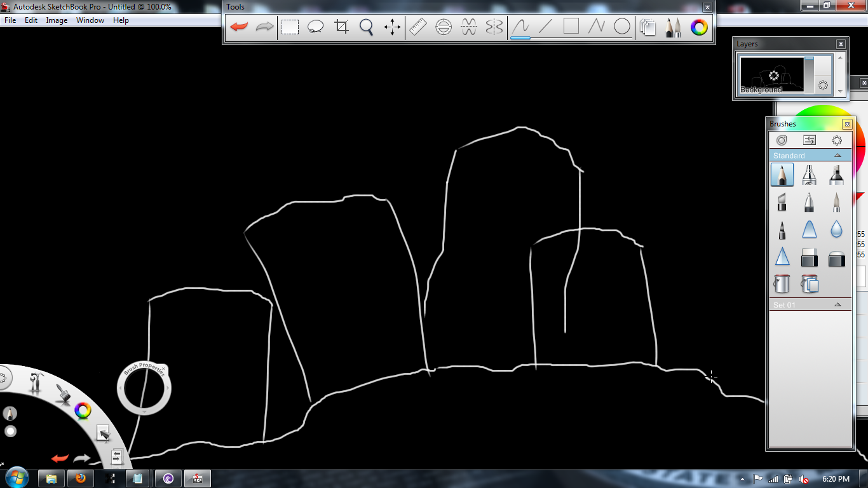Click Redo in the Tools toolbar
Viewport: 868px width, 488px height.
(264, 27)
